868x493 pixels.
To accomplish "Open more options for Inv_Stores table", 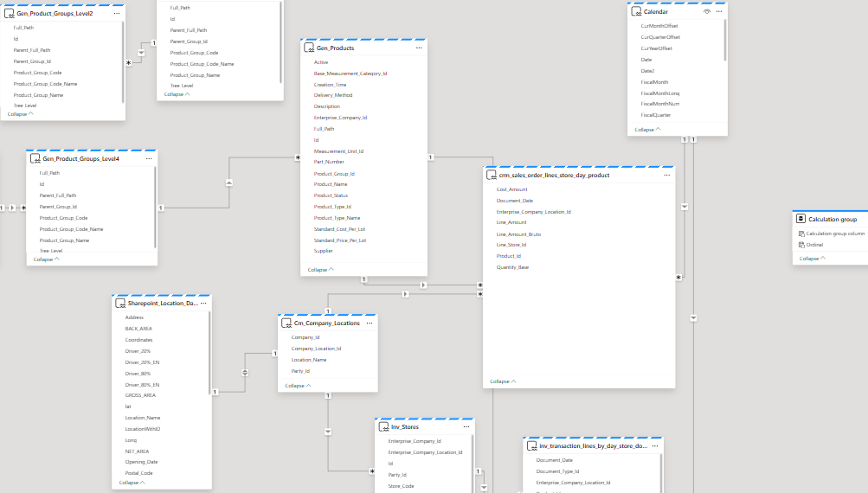I will (466, 427).
